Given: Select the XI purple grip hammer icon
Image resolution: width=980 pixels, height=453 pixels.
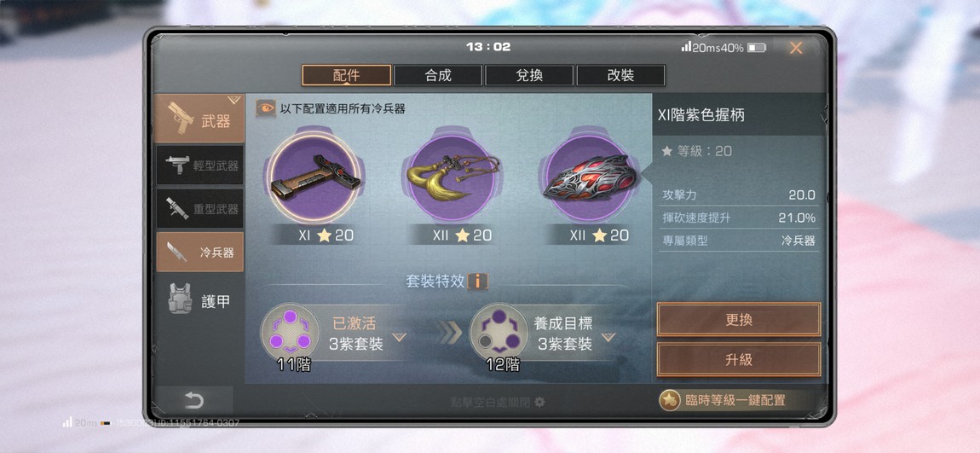Looking at the screenshot, I should coord(315,177).
